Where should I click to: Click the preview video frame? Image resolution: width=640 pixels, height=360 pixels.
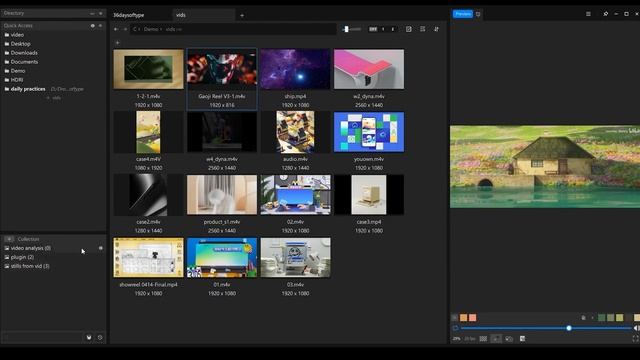pos(545,167)
